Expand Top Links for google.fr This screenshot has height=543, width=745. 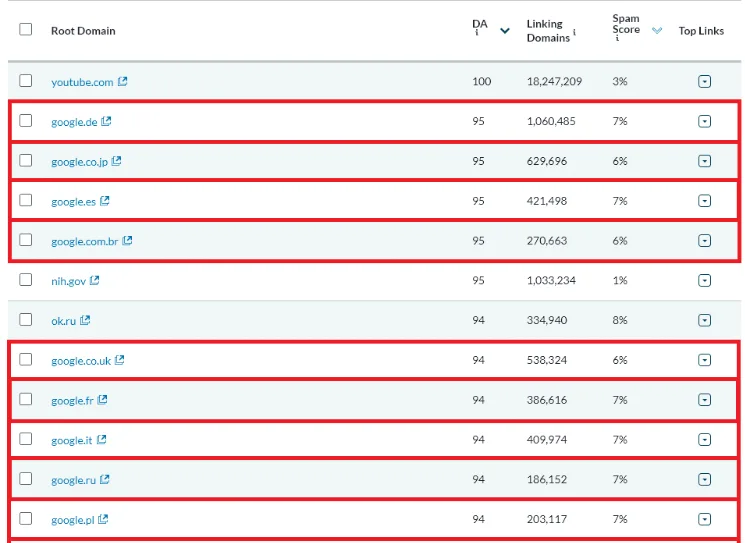tap(705, 400)
